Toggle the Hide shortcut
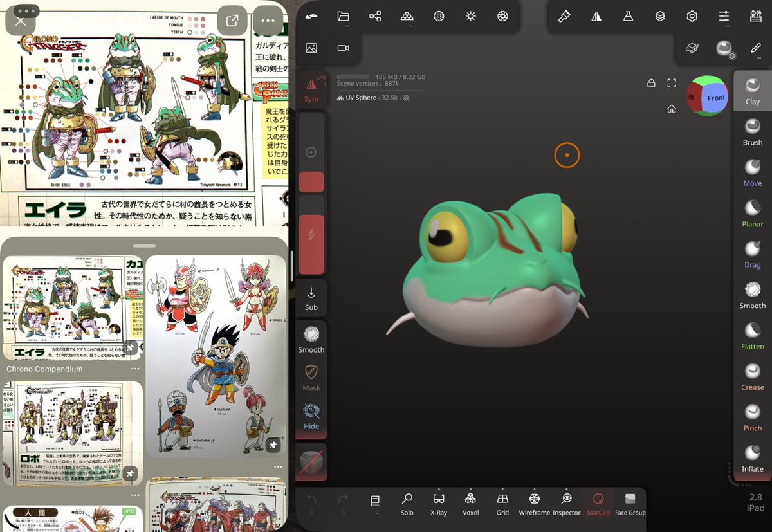772x532 pixels. point(311,416)
